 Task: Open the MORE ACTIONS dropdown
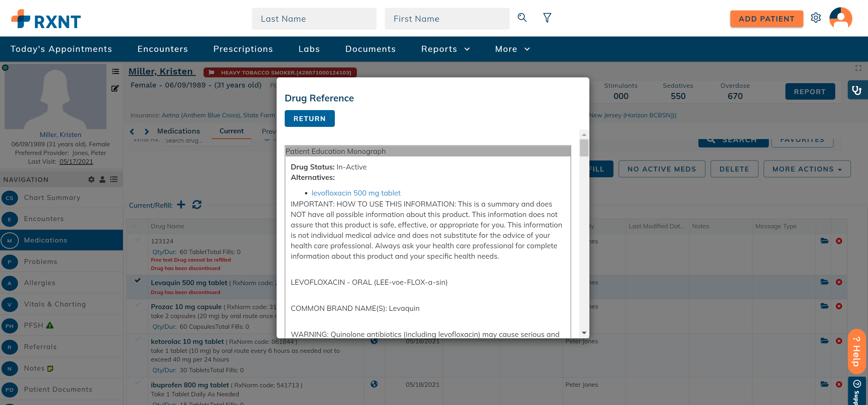pos(807,169)
